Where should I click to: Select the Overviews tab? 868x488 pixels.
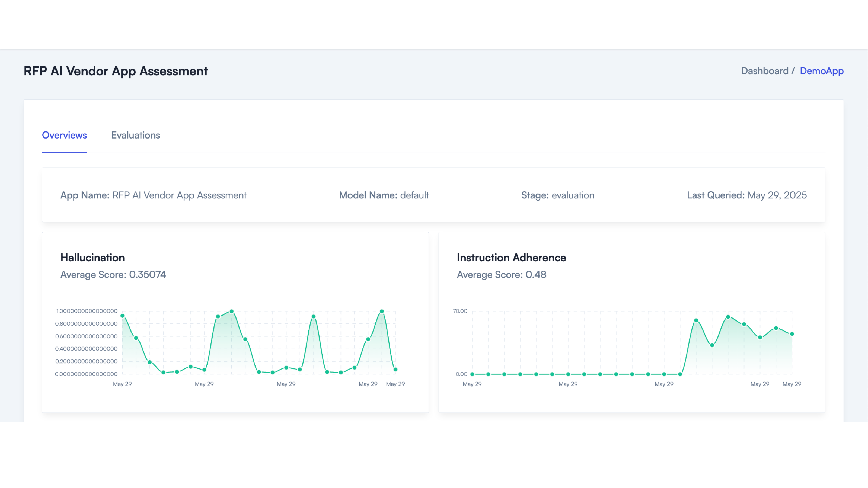tap(64, 135)
